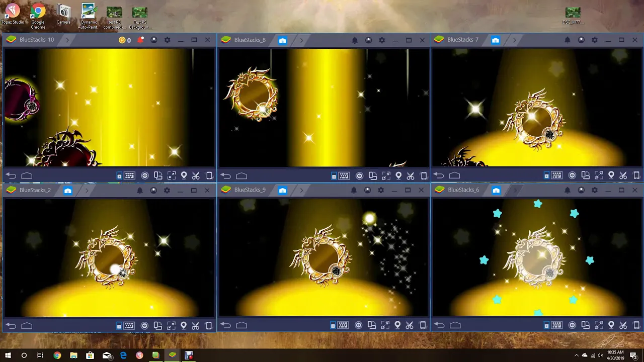The height and width of the screenshot is (362, 644).
Task: Toggle overlay eye icon in BlueStacks_8
Action: tap(360, 175)
